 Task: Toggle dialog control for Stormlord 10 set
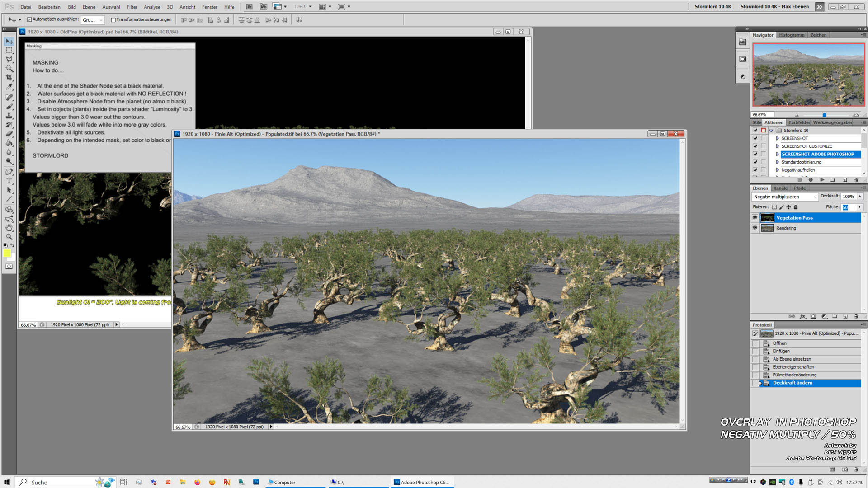point(764,130)
